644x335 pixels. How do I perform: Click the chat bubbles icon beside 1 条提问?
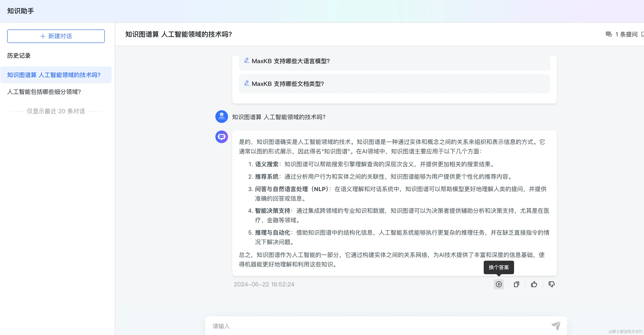[608, 34]
